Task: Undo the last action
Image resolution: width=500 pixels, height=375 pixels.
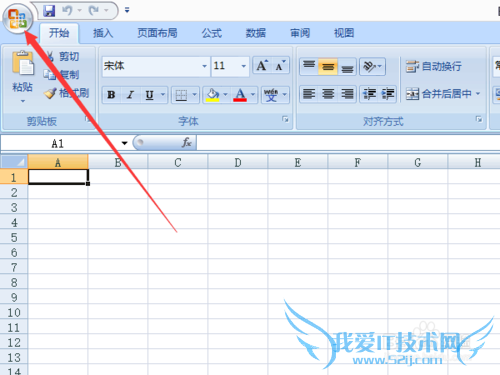Action: tap(67, 11)
